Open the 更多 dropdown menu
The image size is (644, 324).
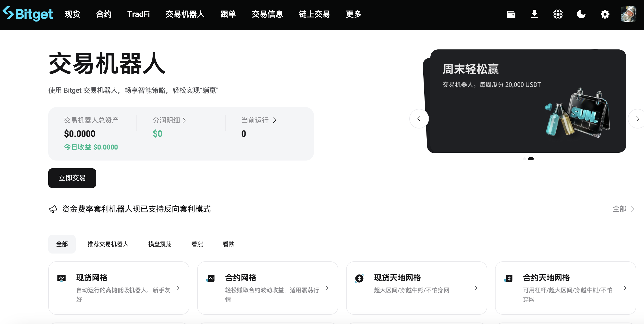353,14
